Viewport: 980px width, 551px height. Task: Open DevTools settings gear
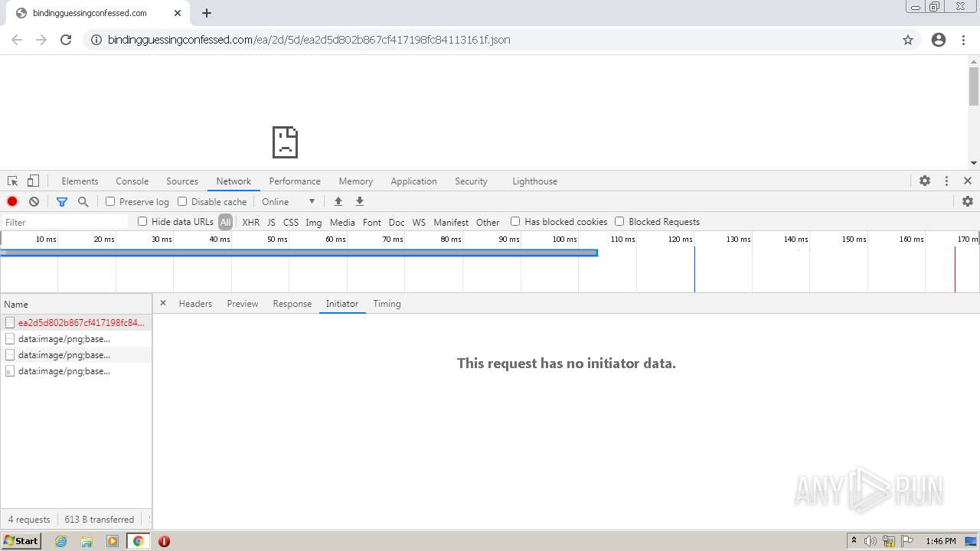click(925, 181)
